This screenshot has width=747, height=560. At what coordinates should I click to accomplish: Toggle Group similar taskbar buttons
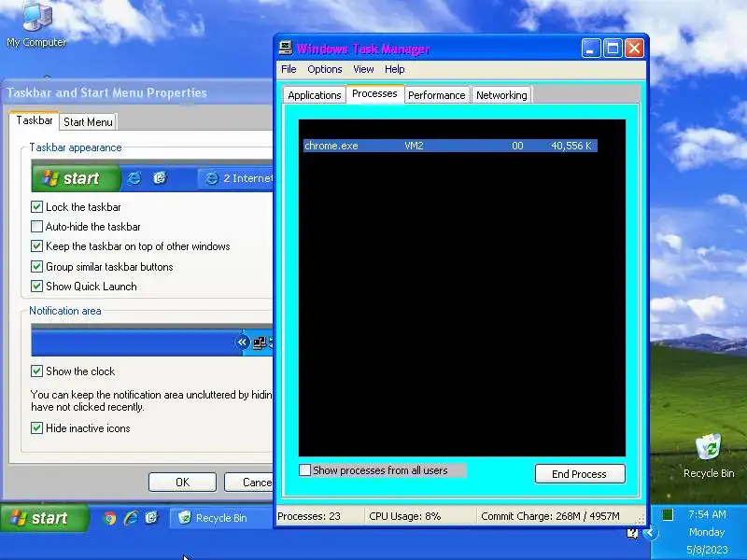click(x=36, y=266)
